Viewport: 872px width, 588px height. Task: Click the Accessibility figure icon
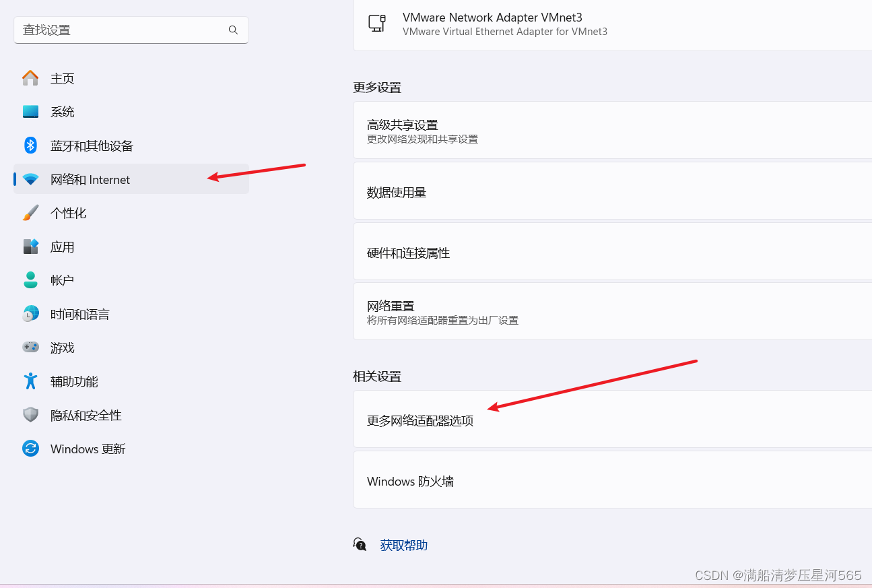[x=30, y=381]
